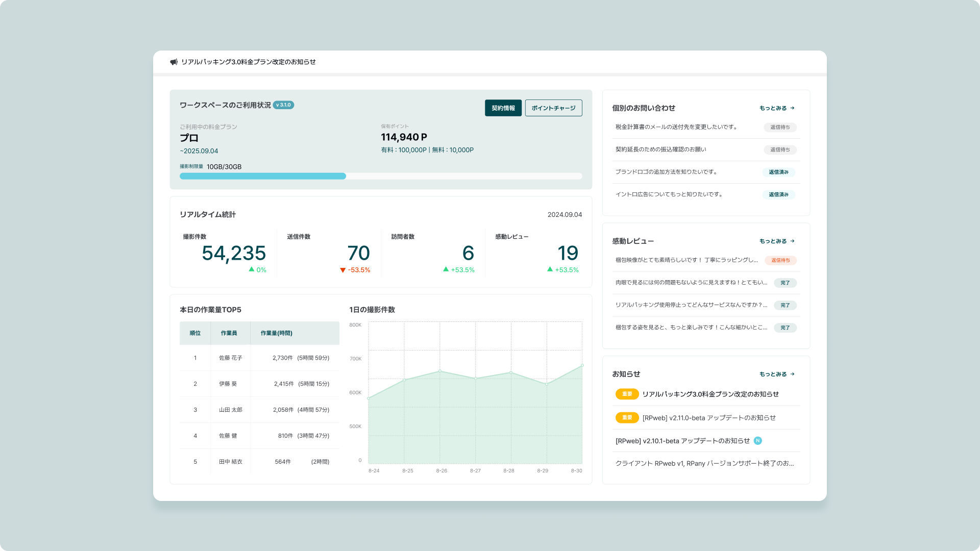
Task: Click the megaphone announcement icon
Action: 174,62
